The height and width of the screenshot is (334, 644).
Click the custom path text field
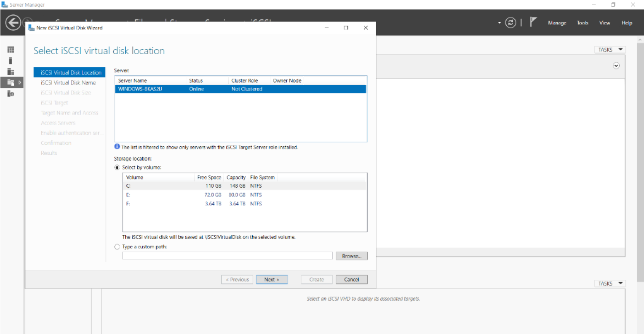[x=227, y=256]
